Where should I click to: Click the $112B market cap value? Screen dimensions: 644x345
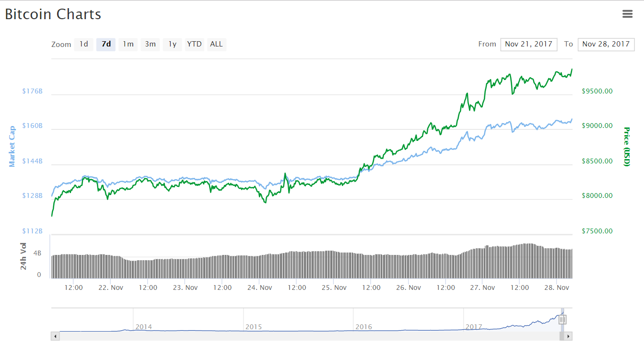[x=32, y=231]
